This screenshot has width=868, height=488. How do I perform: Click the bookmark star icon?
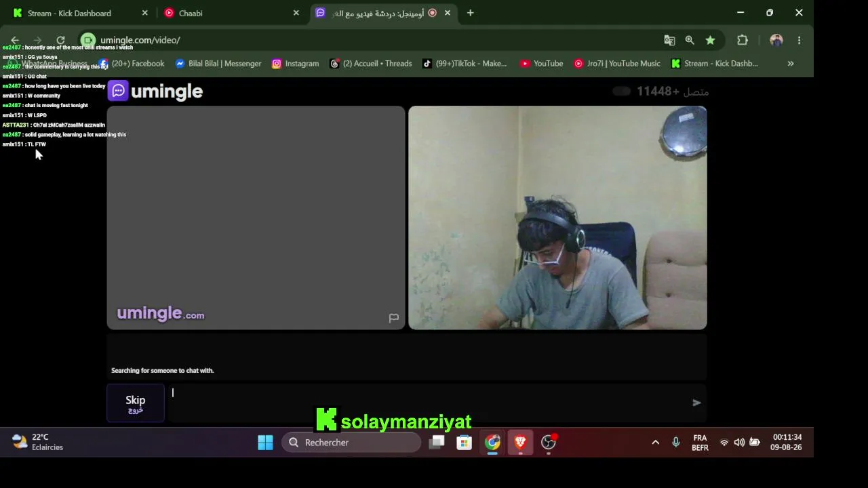710,40
